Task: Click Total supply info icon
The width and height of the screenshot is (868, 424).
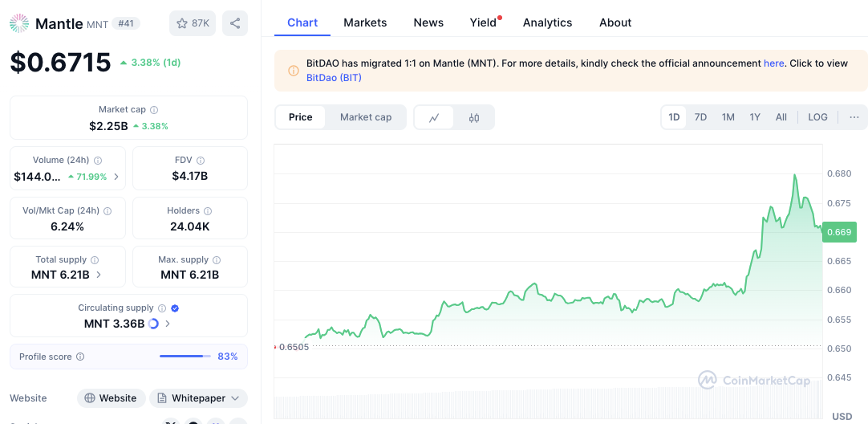Action: (x=95, y=259)
